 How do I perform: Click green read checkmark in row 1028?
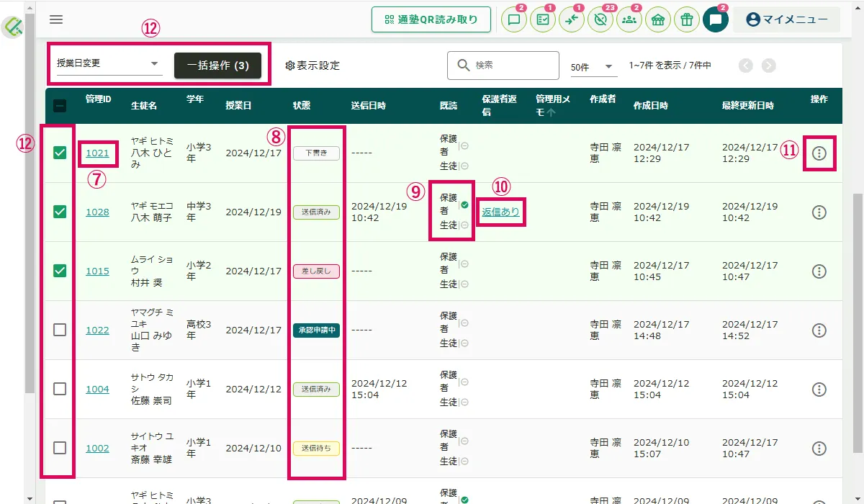464,205
